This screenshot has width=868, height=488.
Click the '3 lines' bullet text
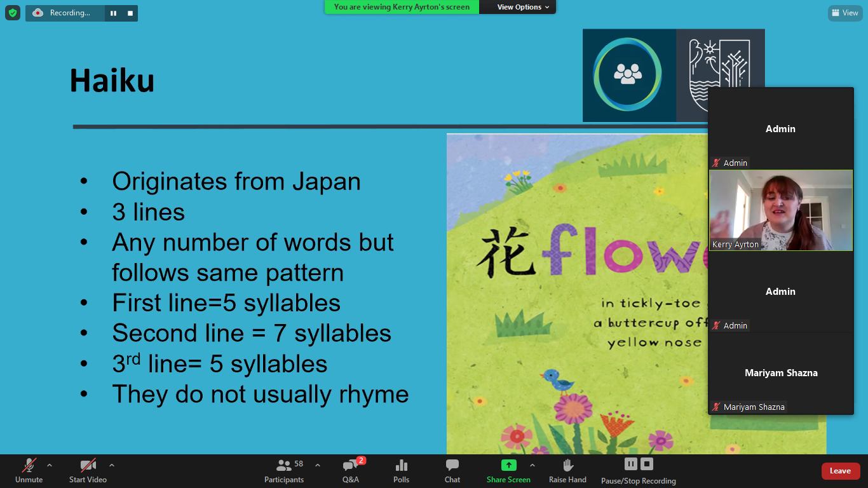tap(149, 212)
